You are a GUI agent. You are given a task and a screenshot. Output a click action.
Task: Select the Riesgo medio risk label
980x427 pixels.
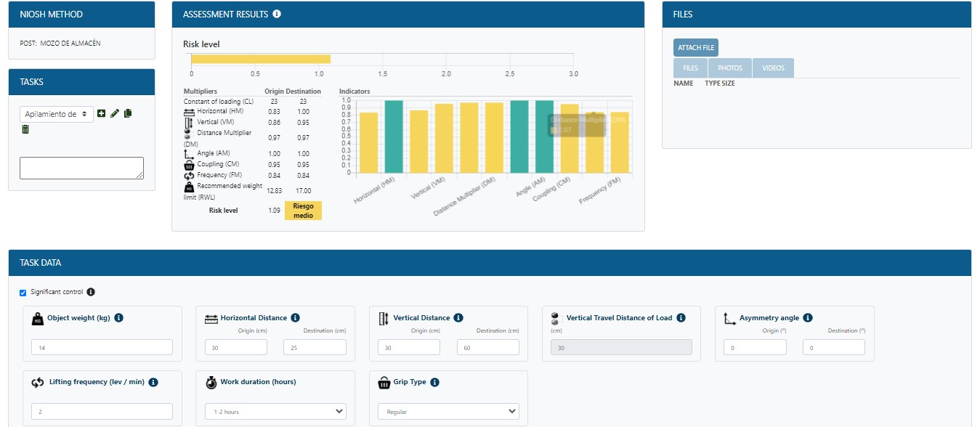303,212
